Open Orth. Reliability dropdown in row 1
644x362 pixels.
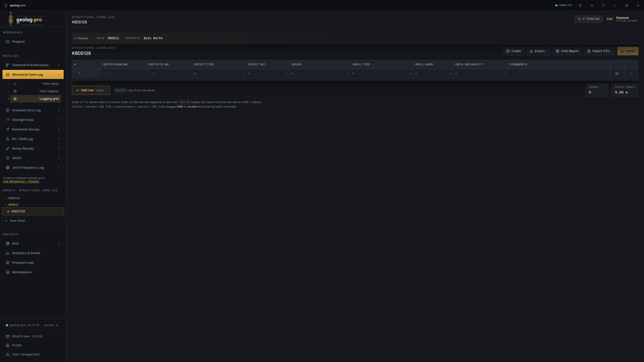(x=480, y=73)
